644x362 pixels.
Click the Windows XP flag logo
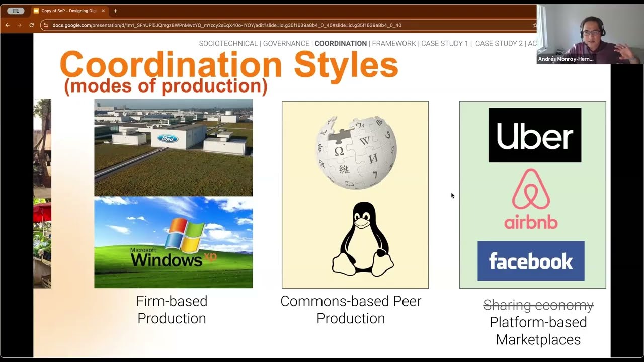[185, 235]
